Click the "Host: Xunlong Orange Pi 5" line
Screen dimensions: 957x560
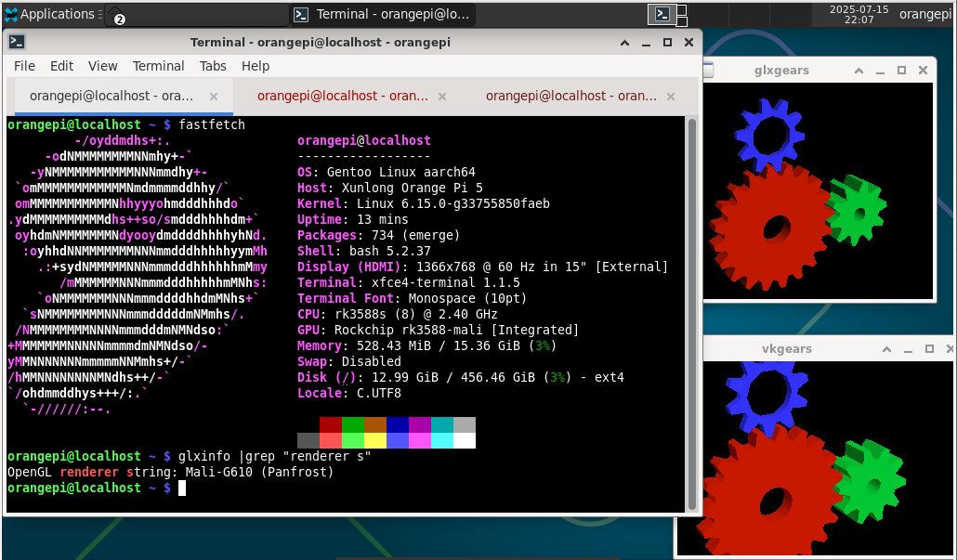(389, 188)
